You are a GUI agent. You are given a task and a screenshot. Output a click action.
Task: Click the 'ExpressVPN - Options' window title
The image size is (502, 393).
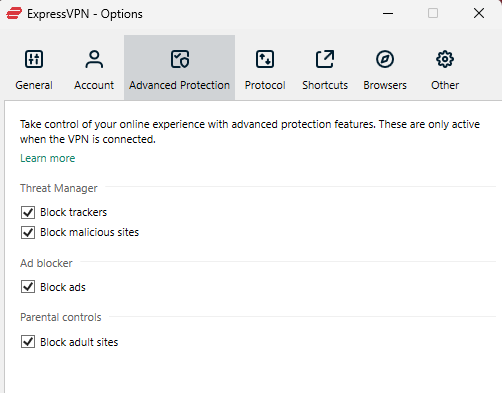85,14
